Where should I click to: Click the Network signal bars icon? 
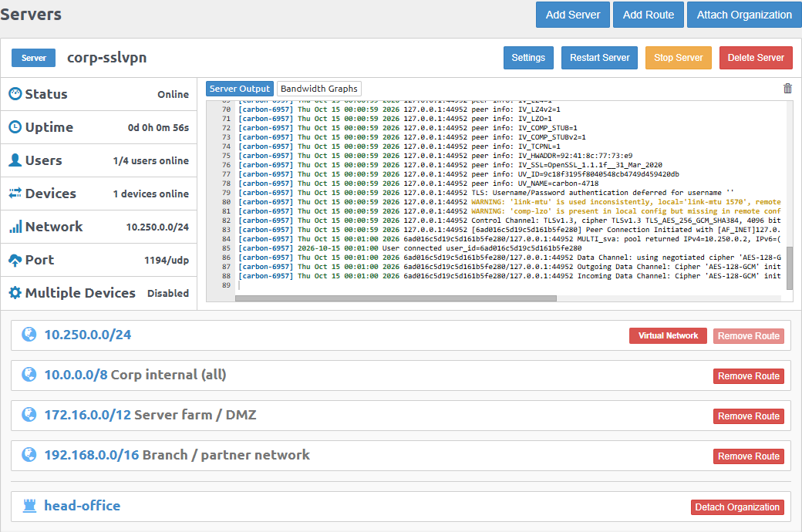point(15,227)
